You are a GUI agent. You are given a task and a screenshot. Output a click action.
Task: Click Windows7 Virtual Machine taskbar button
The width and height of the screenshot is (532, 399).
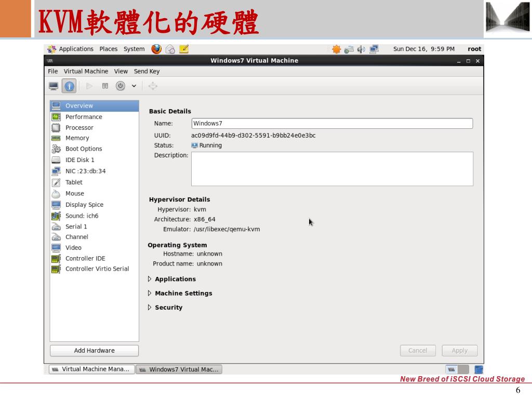click(x=179, y=369)
